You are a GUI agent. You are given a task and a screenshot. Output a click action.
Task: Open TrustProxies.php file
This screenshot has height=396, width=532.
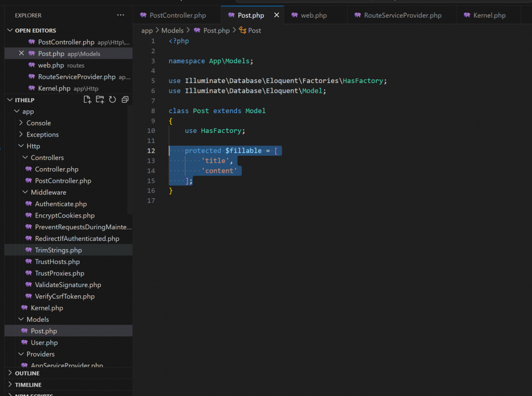point(69,272)
